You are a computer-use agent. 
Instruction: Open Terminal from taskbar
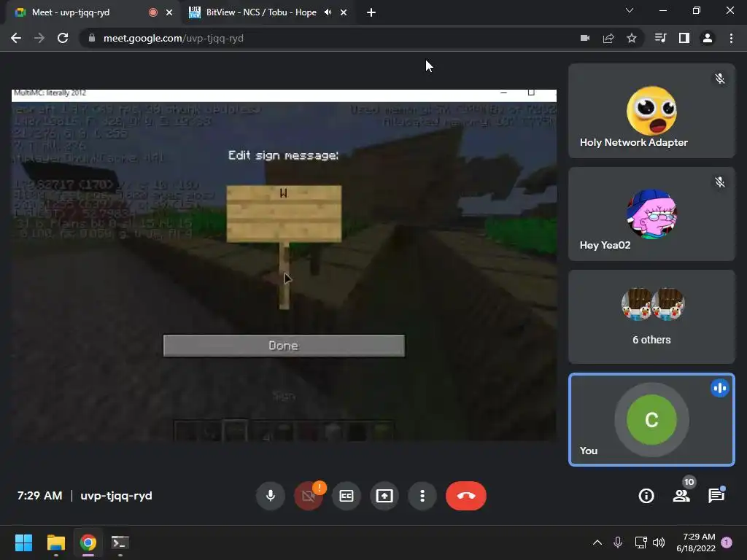pyautogui.click(x=120, y=542)
